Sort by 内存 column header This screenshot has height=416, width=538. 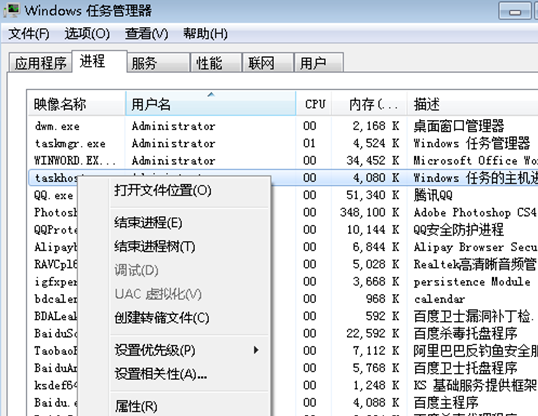point(370,104)
